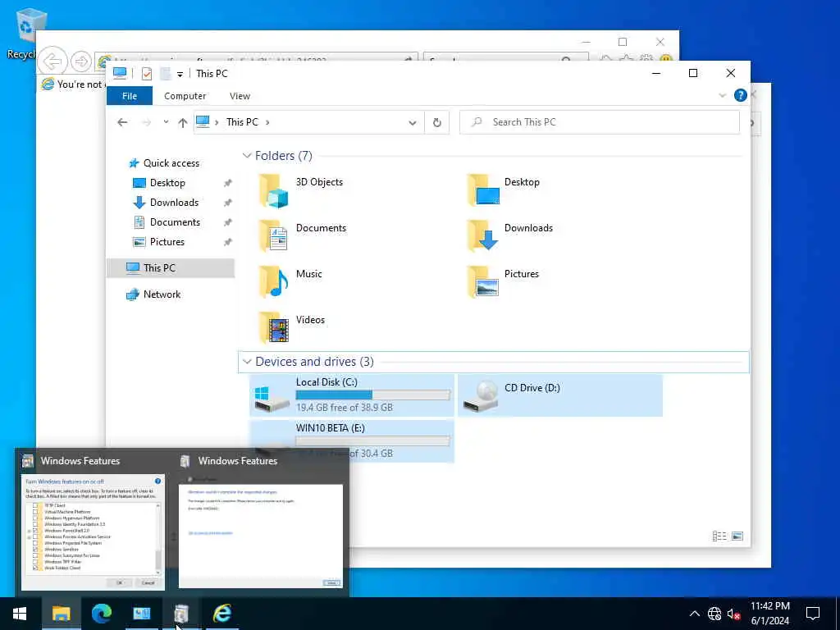Click the Local Disk (C:) capacity bar
Viewport: 840px width, 630px height.
pos(373,395)
